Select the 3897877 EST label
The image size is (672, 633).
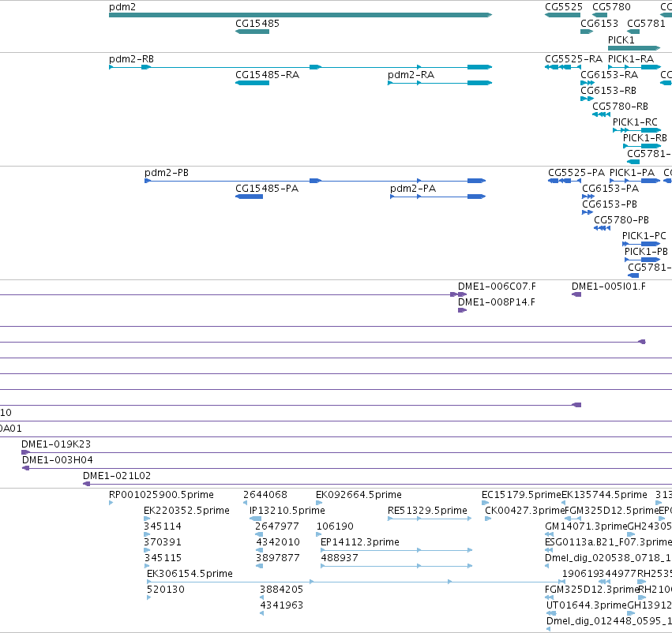277,558
